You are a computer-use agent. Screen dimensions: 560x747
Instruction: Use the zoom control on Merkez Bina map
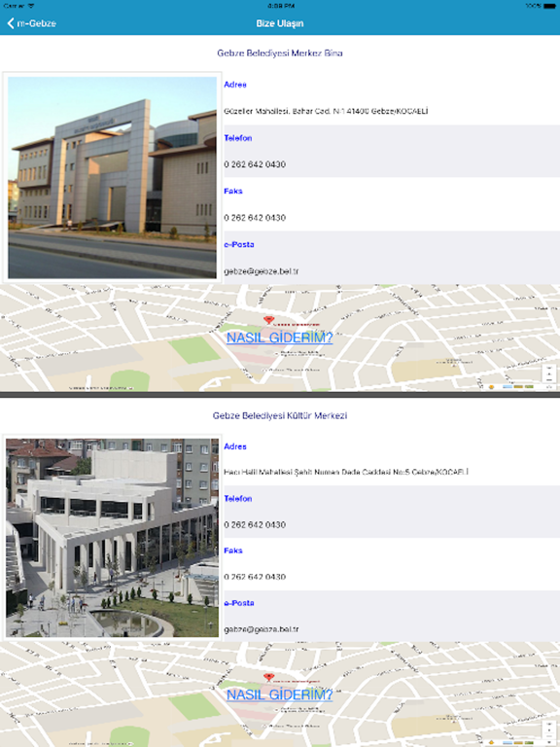coord(549,373)
